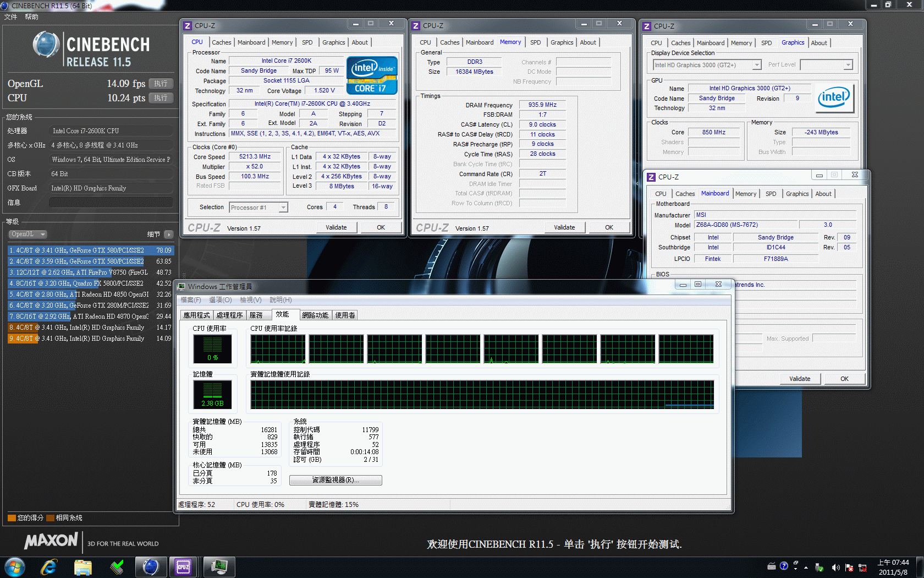
Task: Open Internet Explorer from taskbar
Action: pyautogui.click(x=49, y=567)
